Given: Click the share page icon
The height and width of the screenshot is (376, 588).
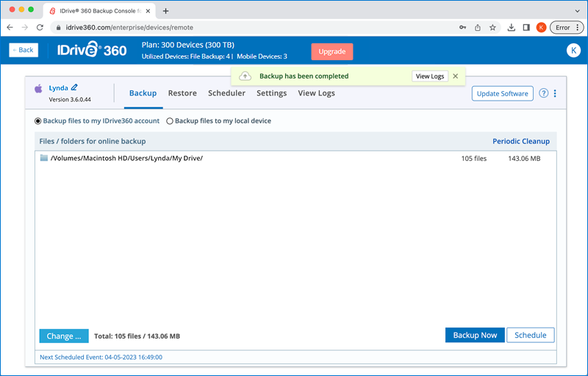Looking at the screenshot, I should (477, 27).
